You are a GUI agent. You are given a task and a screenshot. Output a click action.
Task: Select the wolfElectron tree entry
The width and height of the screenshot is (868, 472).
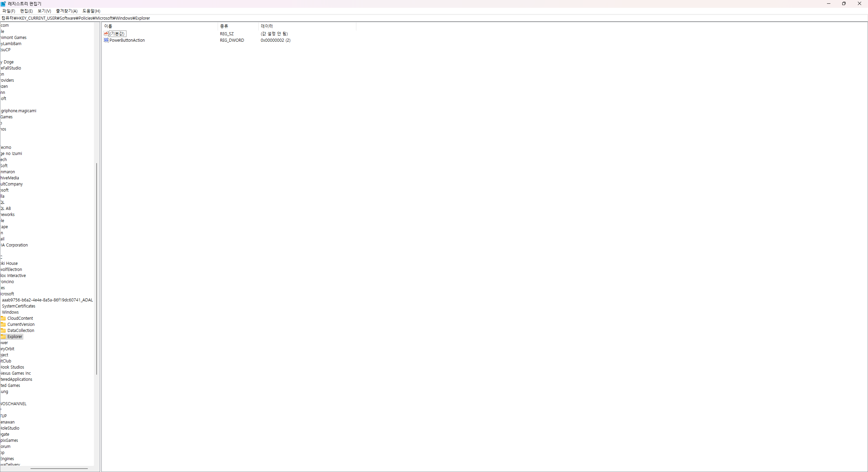pos(11,269)
